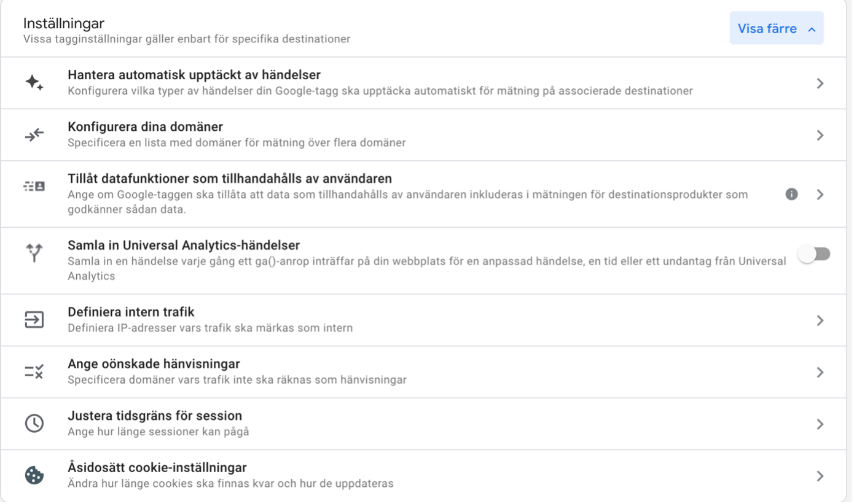The height and width of the screenshot is (504, 854).
Task: Expand the Åsidosätt cookie-inställningar chevron arrow
Action: [820, 476]
